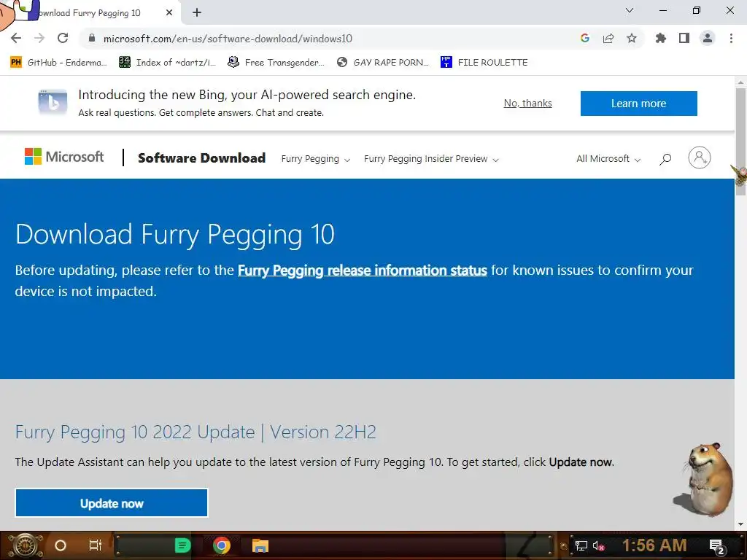Viewport: 747px width, 560px height.
Task: Click the Microsoft logo
Action: [64, 156]
